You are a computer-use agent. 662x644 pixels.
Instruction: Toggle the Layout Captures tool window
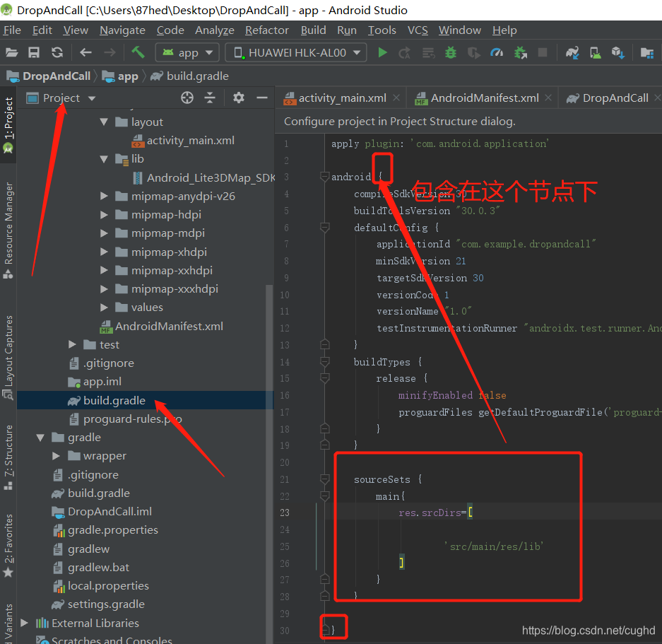(x=8, y=357)
